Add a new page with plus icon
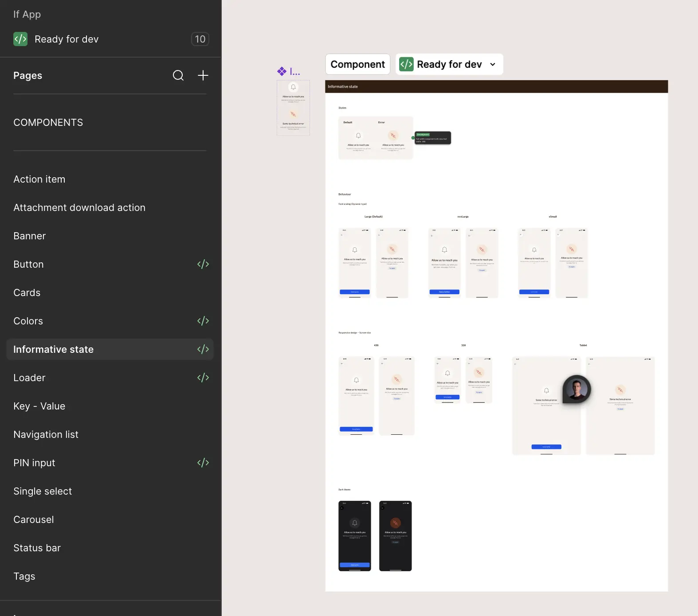The width and height of the screenshot is (698, 616). point(203,75)
